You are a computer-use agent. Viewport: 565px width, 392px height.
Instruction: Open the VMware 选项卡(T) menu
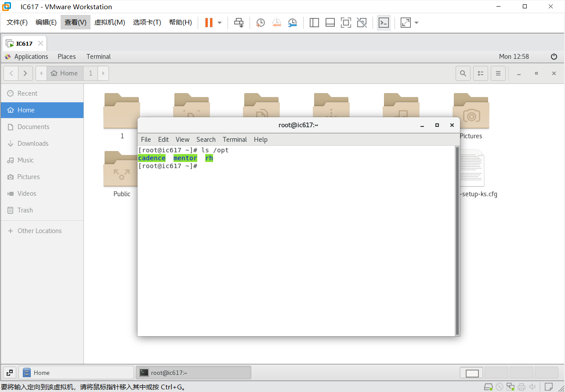pos(147,22)
